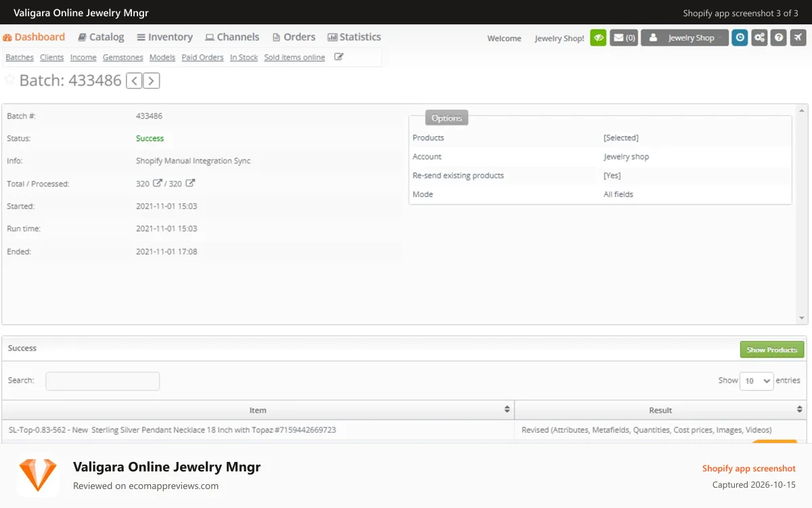Follow the Income shortcut link
This screenshot has width=812, height=508.
[x=83, y=58]
